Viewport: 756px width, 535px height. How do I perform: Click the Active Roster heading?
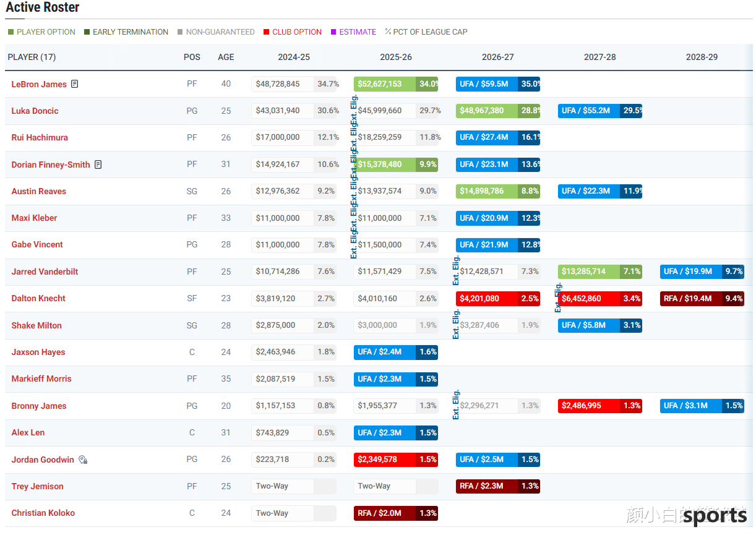(43, 8)
